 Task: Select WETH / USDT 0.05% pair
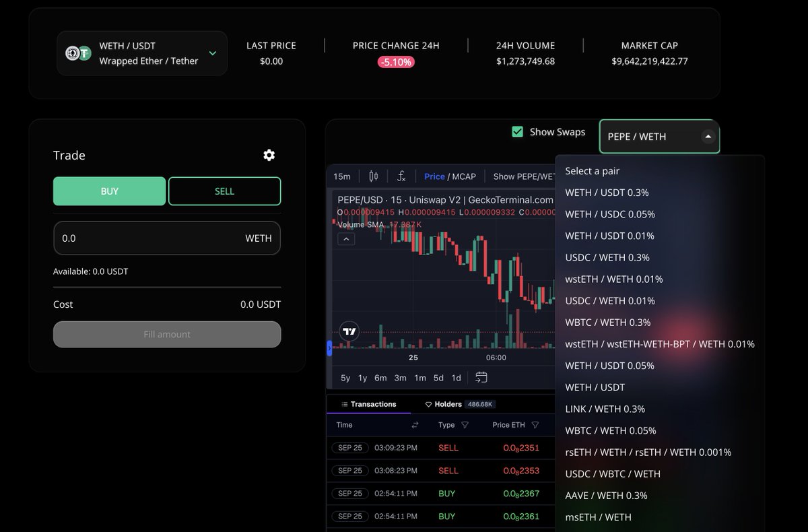pyautogui.click(x=610, y=366)
